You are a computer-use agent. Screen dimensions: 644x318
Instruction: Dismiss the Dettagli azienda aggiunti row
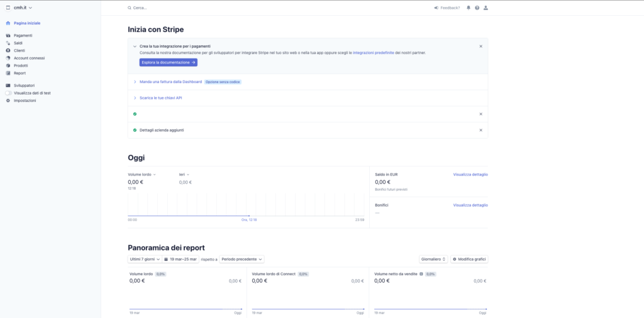pos(480,130)
